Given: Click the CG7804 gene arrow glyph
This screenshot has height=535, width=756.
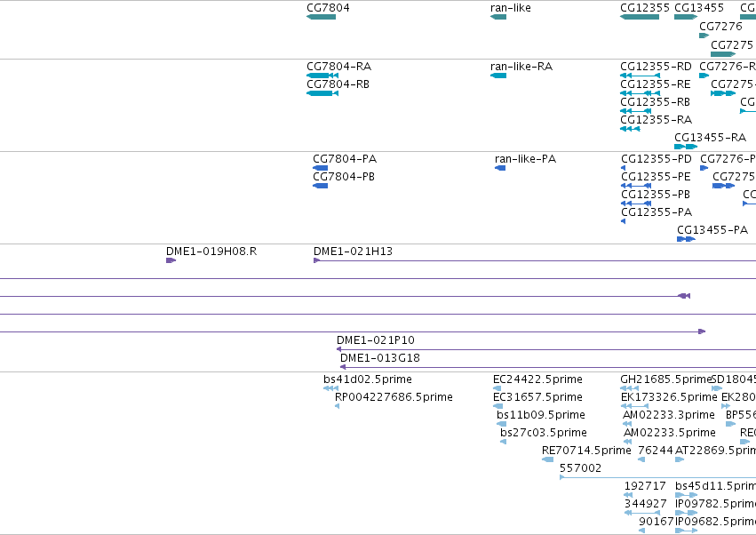Looking at the screenshot, I should point(321,17).
